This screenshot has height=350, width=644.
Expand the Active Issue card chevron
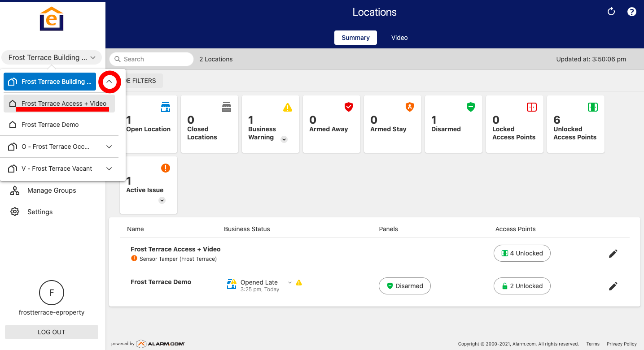click(162, 200)
